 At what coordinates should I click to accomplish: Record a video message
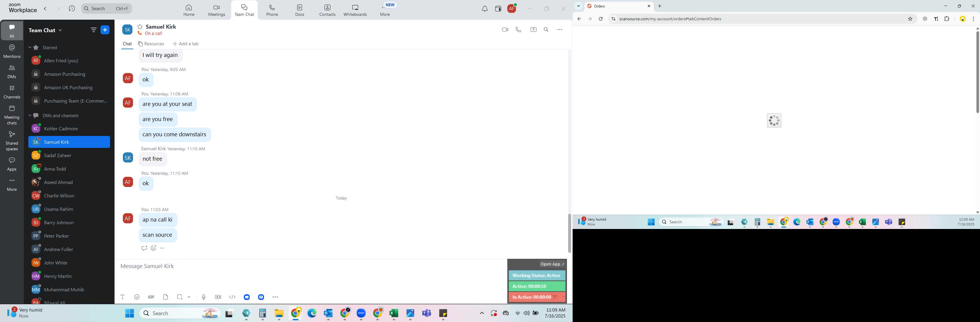coord(218,297)
